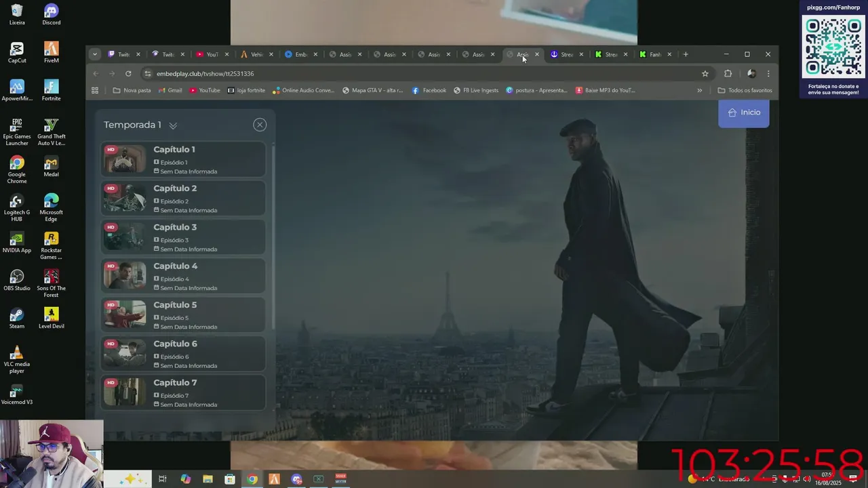Launch ApowerMirror from the desktop

point(17,90)
